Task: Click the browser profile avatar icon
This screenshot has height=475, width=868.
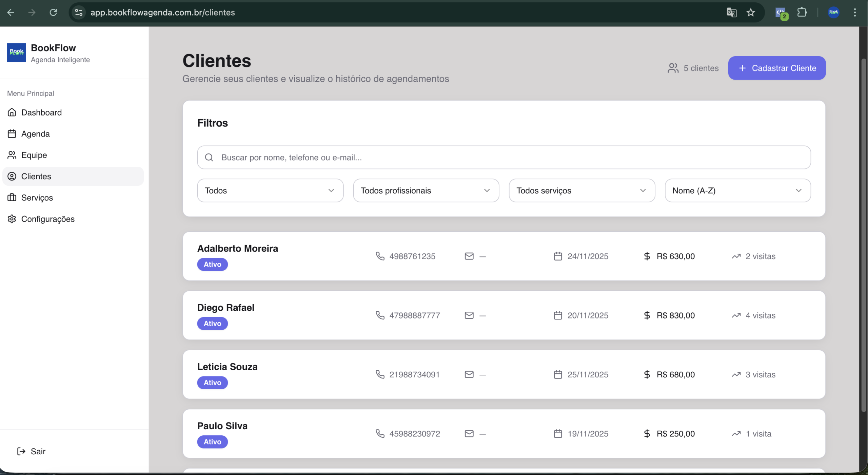Action: pyautogui.click(x=833, y=13)
